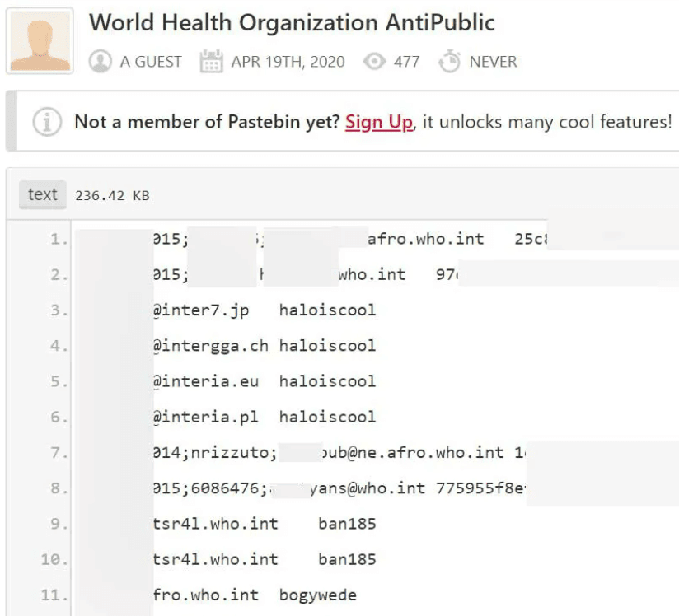Image resolution: width=679 pixels, height=616 pixels.
Task: Click the line 3 text haloiscool
Action: click(x=327, y=310)
